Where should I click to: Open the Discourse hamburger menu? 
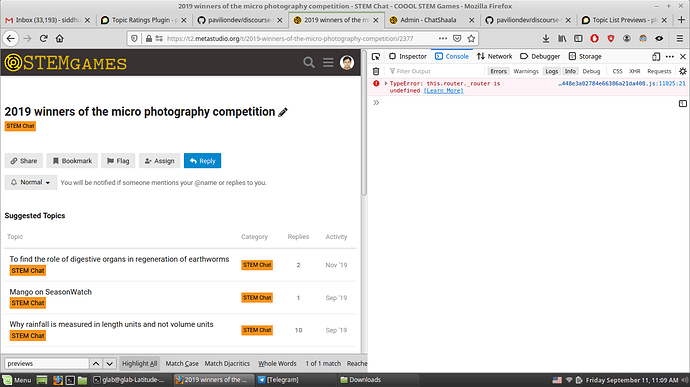point(328,63)
